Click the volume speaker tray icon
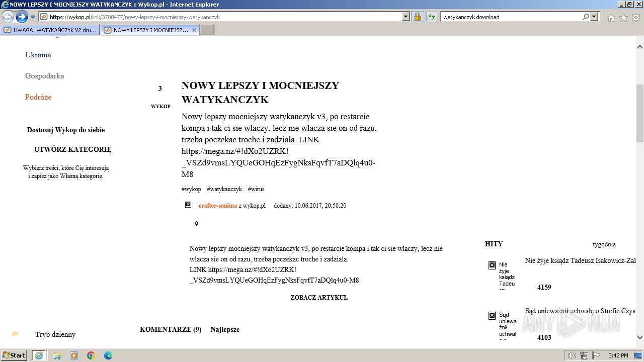 click(572, 355)
